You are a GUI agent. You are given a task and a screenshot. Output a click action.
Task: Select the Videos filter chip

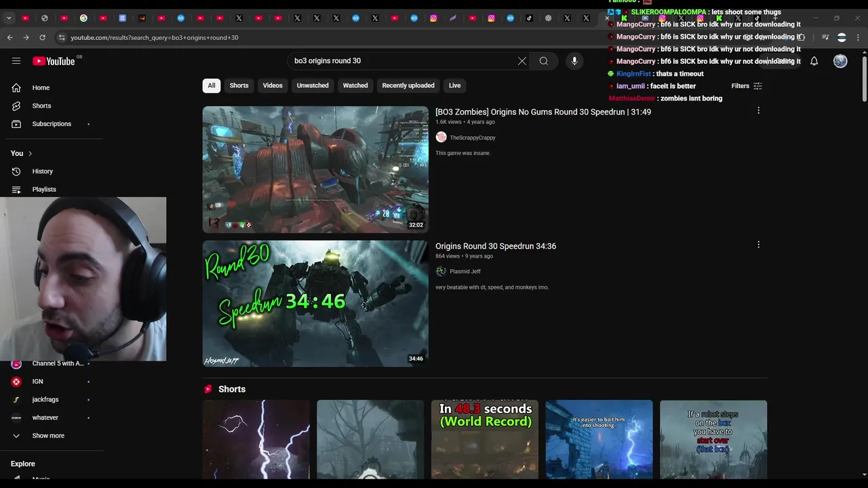[273, 85]
